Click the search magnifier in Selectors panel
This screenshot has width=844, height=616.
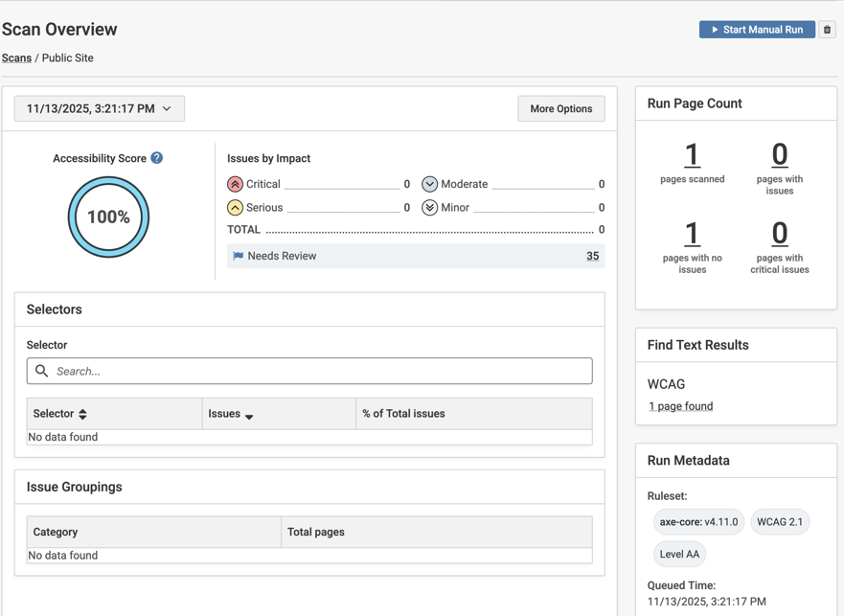(x=42, y=371)
